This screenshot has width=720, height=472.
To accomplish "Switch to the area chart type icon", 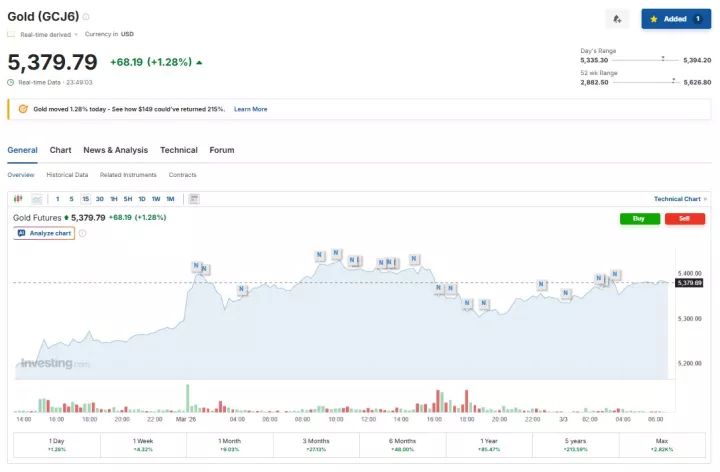I will pos(37,199).
